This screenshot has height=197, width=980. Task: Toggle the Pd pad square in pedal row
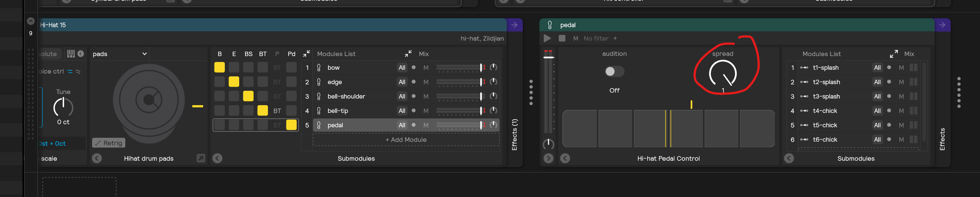(x=292, y=125)
